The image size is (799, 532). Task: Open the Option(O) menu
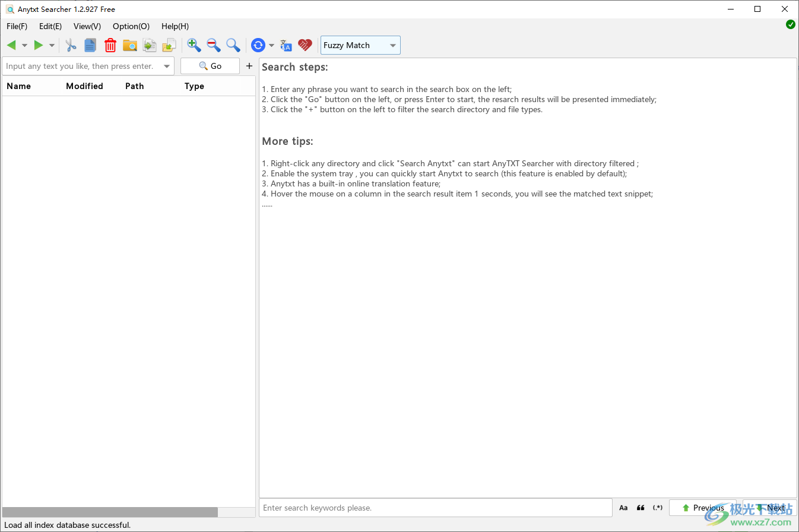(131, 26)
